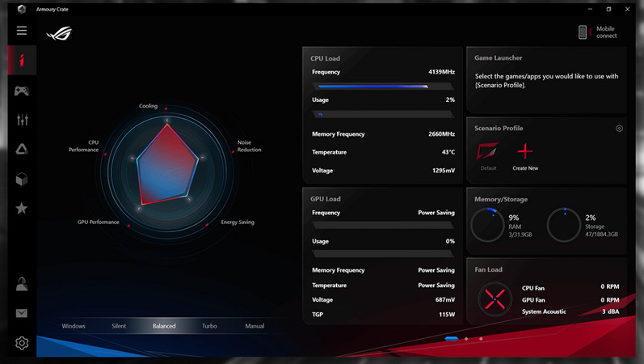
Task: Open the star Featured icon in sidebar
Action: pyautogui.click(x=21, y=208)
